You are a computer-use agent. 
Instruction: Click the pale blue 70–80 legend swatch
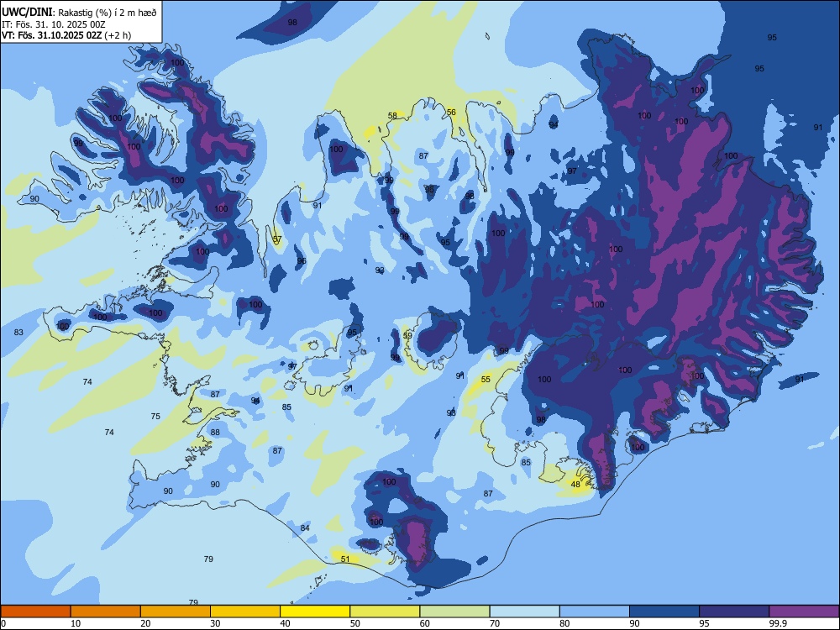click(524, 612)
